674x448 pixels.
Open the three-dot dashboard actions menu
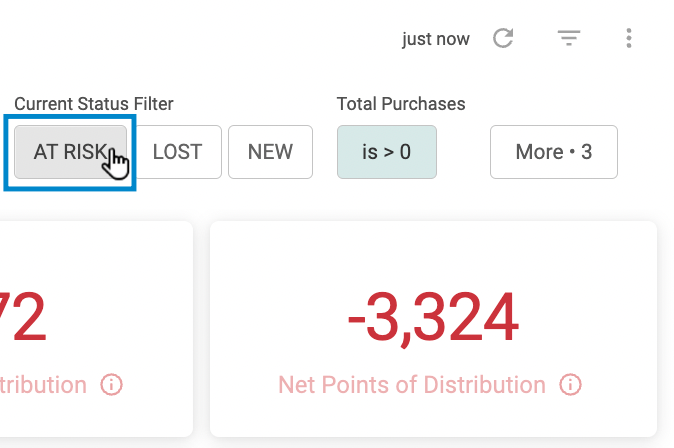tap(629, 38)
